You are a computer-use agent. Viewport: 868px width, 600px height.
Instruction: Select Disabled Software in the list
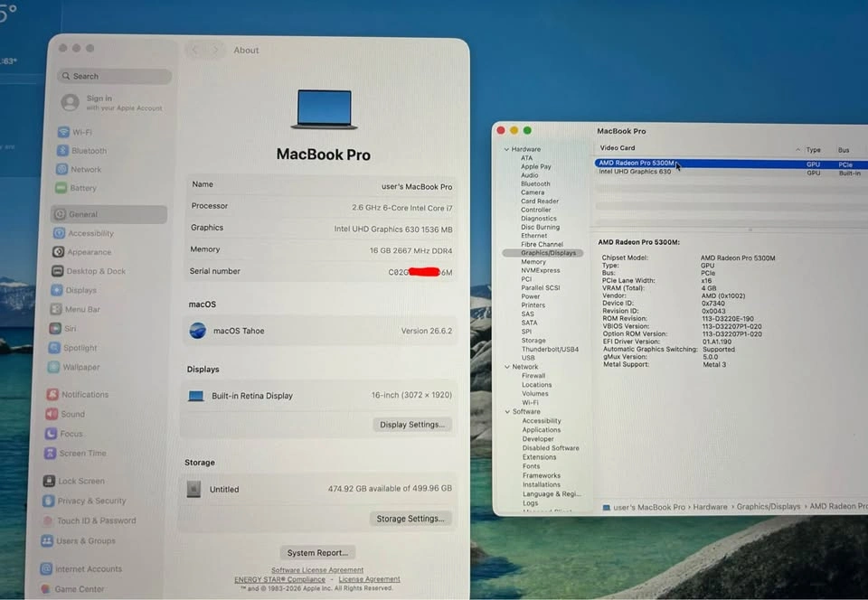tap(551, 448)
